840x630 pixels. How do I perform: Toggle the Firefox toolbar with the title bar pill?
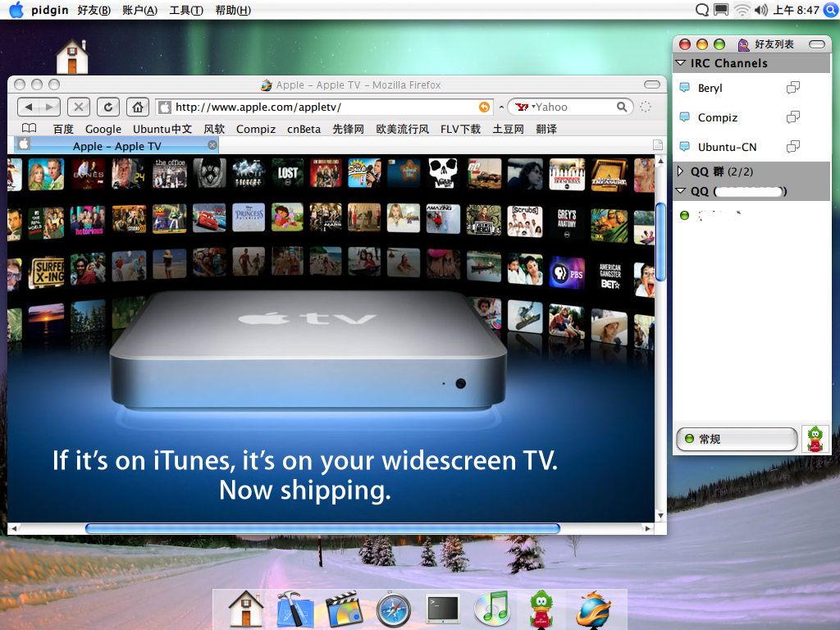(652, 84)
